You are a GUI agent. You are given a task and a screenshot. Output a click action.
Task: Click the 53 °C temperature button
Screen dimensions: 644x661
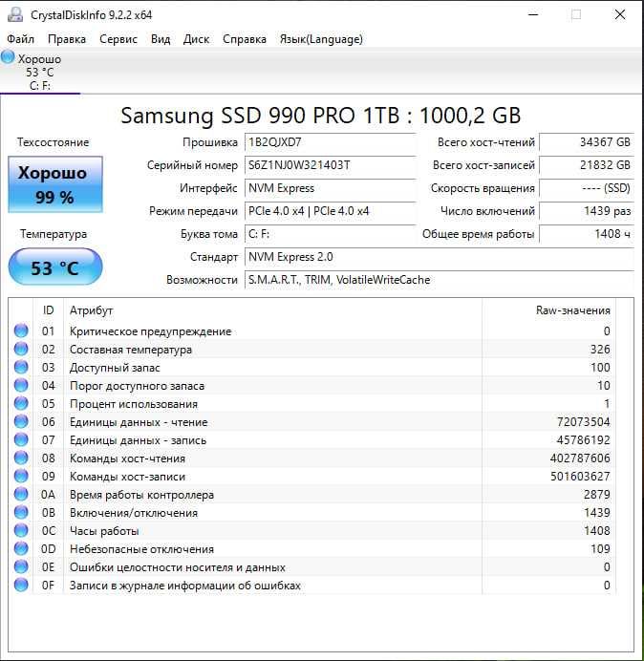point(55,267)
